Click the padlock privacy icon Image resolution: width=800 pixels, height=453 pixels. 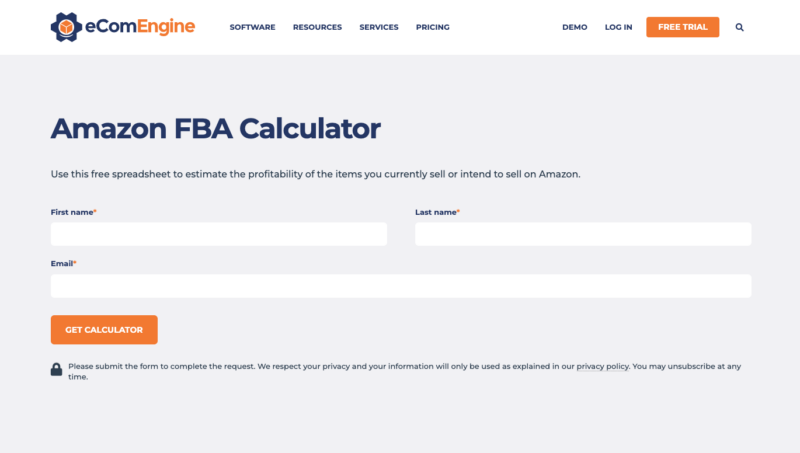point(56,369)
